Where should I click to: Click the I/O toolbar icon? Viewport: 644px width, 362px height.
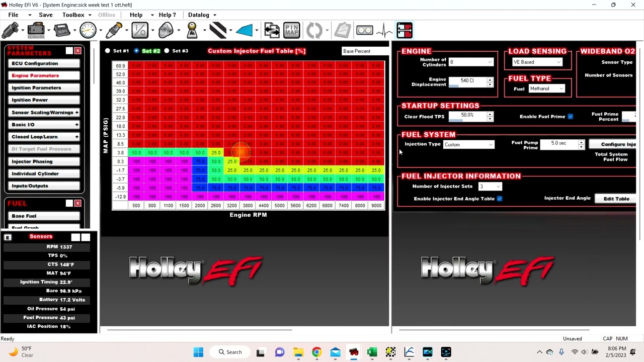140,30
